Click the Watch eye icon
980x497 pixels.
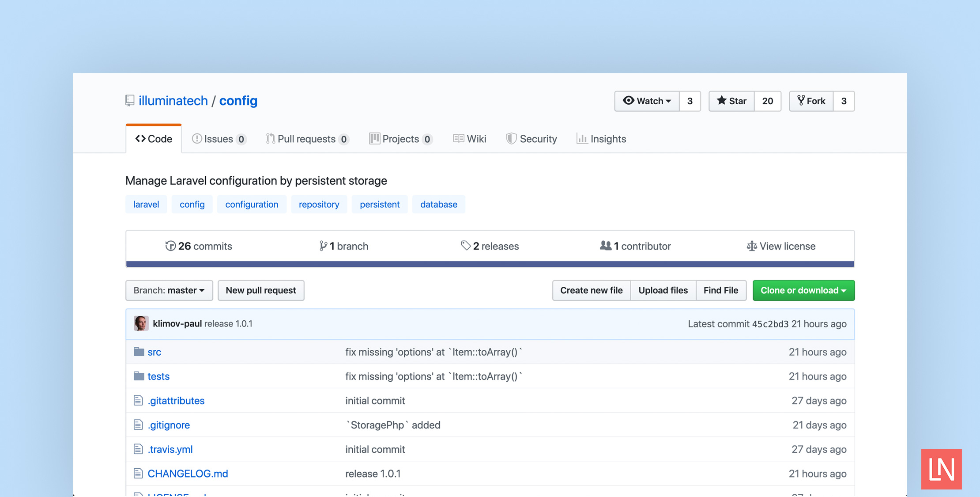point(629,101)
